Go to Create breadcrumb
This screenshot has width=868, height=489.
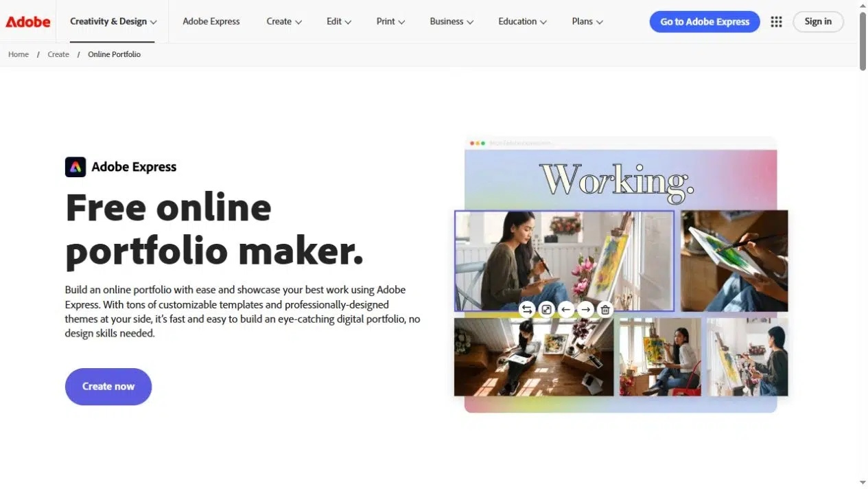pos(58,54)
